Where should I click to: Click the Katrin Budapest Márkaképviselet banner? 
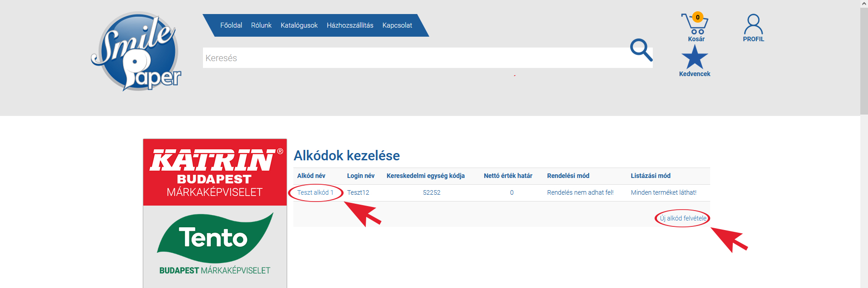215,172
